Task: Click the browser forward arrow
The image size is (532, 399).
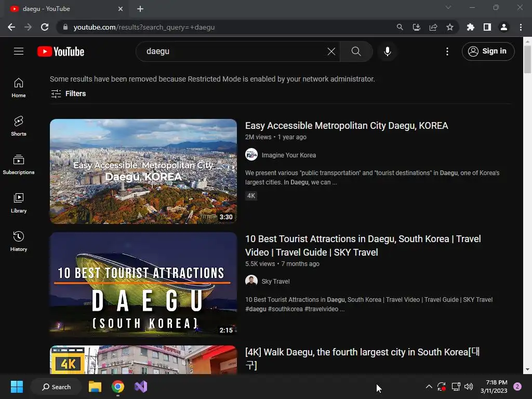Action: (x=28, y=27)
